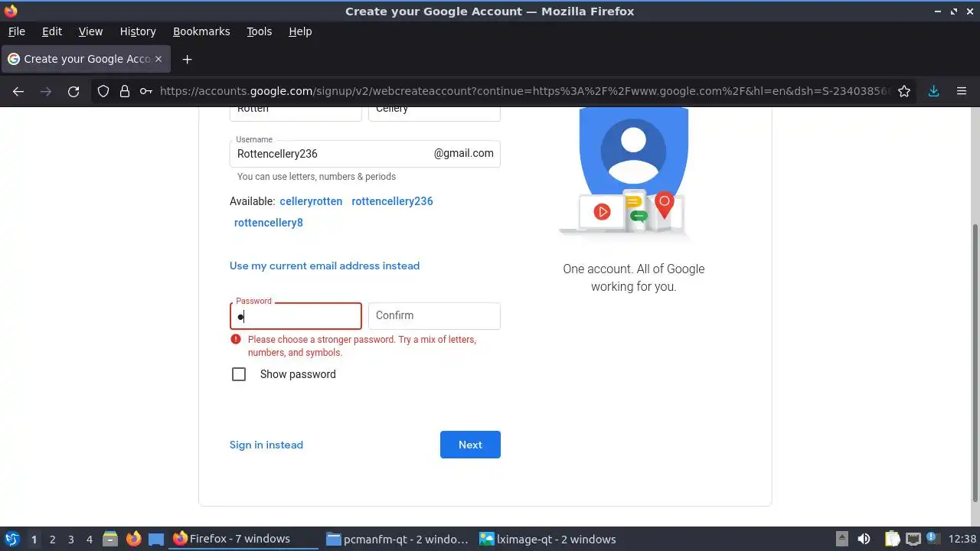Open the File menu
The image size is (980, 551).
tap(16, 31)
